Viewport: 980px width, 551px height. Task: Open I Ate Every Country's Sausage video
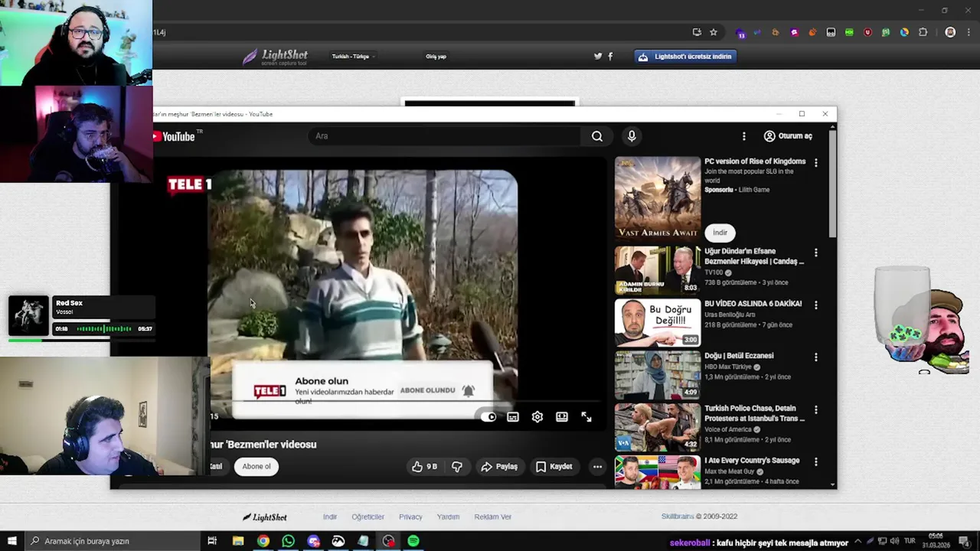click(x=658, y=472)
